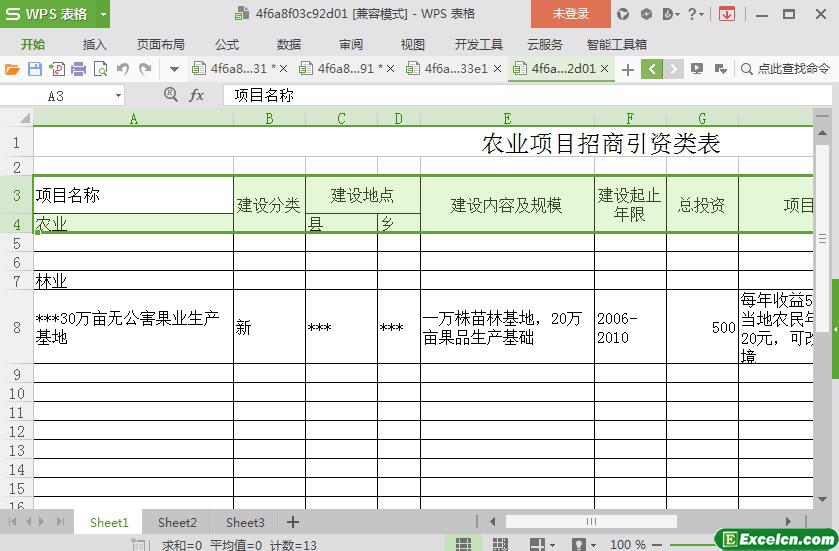Click the title cell 农业项目招商引资类表
Screen dimensions: 839x551
pos(601,143)
